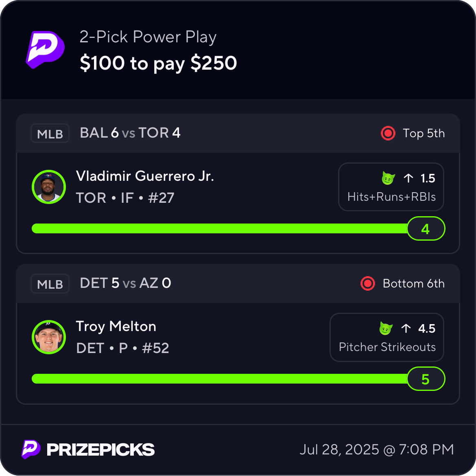Viewport: 476px width, 476px height.
Task: Click the progress value 5 bubble
Action: [x=426, y=379]
